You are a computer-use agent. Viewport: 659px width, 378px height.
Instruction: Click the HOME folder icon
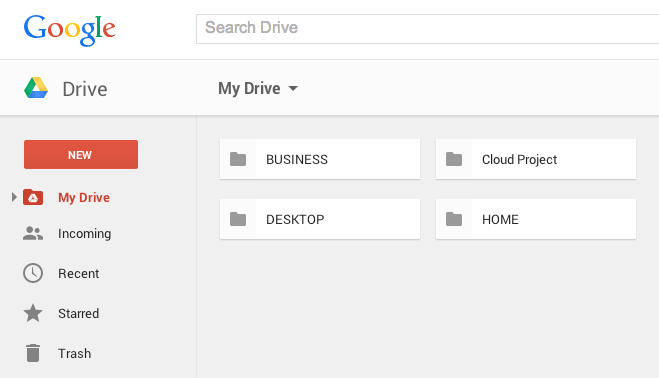click(454, 219)
